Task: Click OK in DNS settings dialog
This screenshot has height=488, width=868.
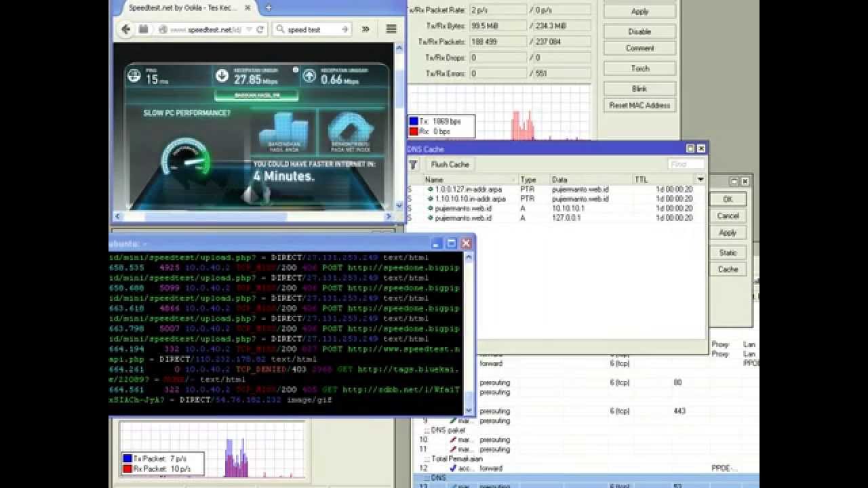Action: [x=728, y=199]
